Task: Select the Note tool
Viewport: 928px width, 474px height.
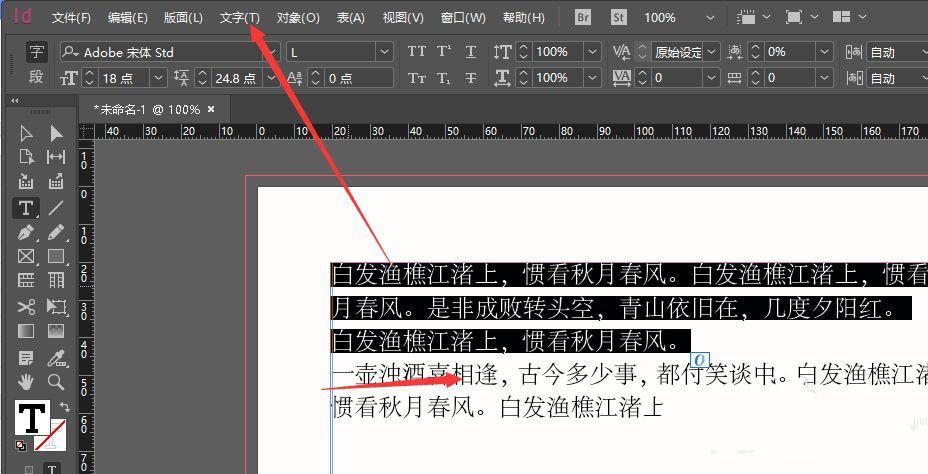Action: pos(26,358)
